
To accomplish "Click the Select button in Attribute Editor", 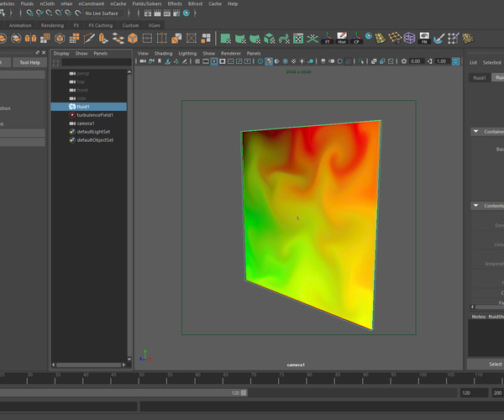I will tap(496, 364).
